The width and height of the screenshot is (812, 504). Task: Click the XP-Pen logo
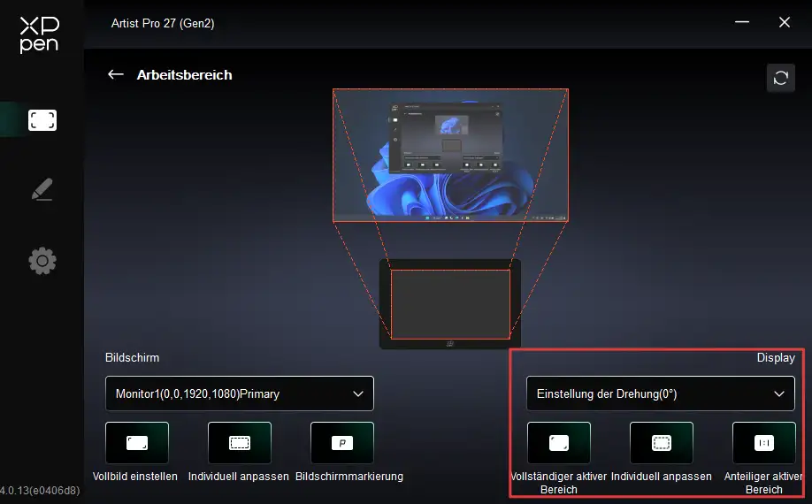tap(40, 34)
